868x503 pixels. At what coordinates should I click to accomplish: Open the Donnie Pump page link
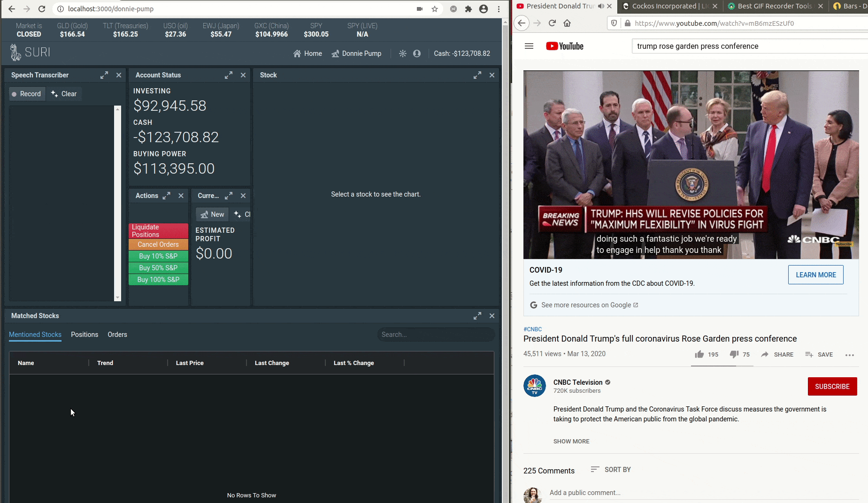356,53
